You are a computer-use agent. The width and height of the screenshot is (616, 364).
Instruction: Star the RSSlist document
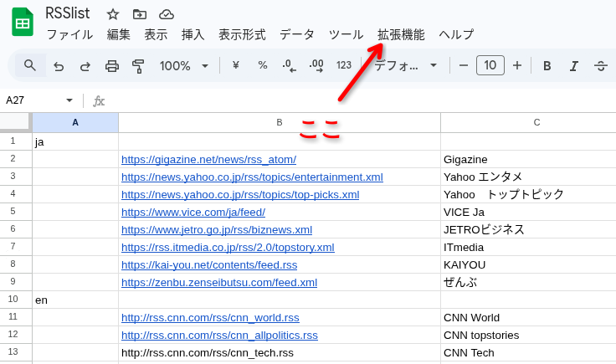pos(113,14)
